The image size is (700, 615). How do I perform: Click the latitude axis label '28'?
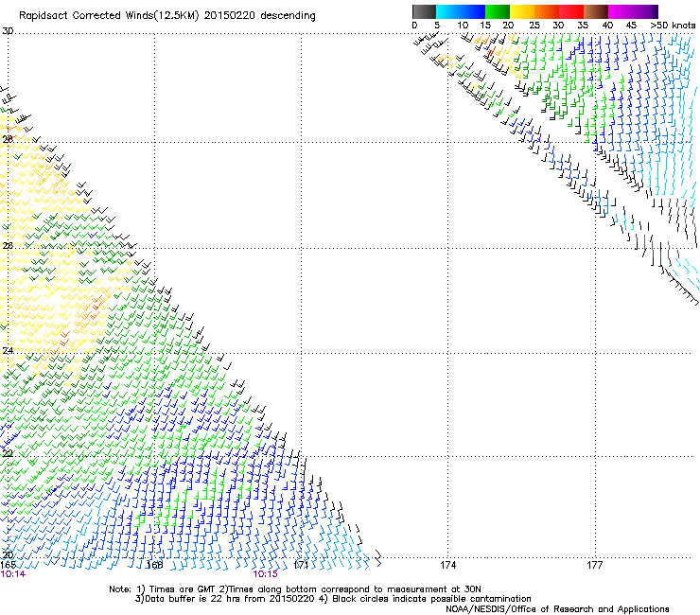coord(8,139)
